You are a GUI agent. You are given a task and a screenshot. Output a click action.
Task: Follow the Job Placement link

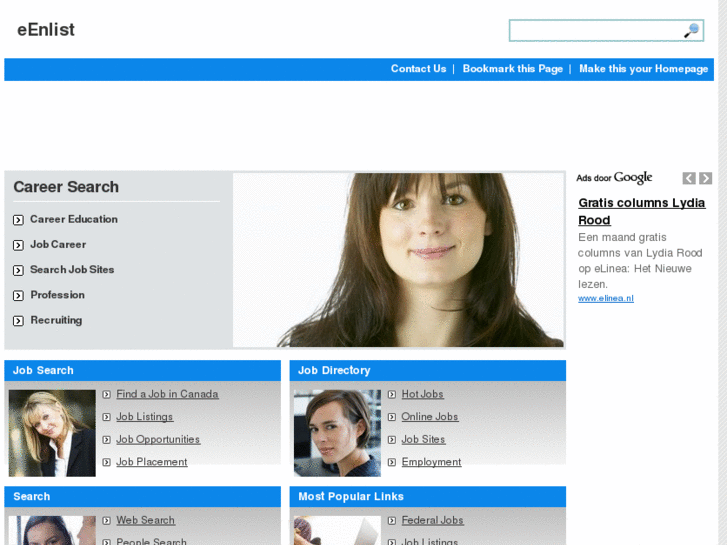[152, 462]
